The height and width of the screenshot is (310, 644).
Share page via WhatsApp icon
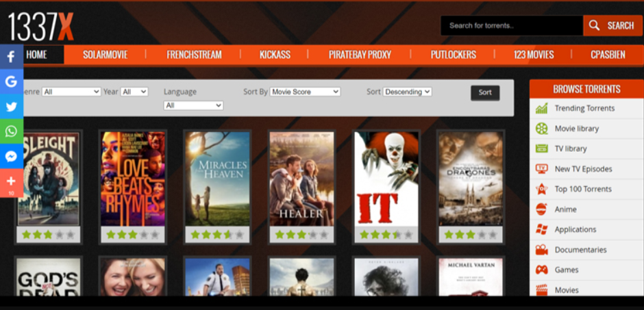(12, 131)
